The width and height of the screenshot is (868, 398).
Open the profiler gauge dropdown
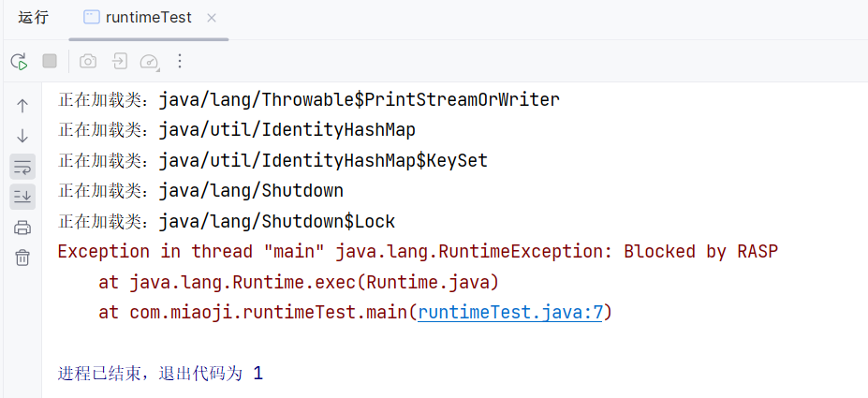pos(150,61)
